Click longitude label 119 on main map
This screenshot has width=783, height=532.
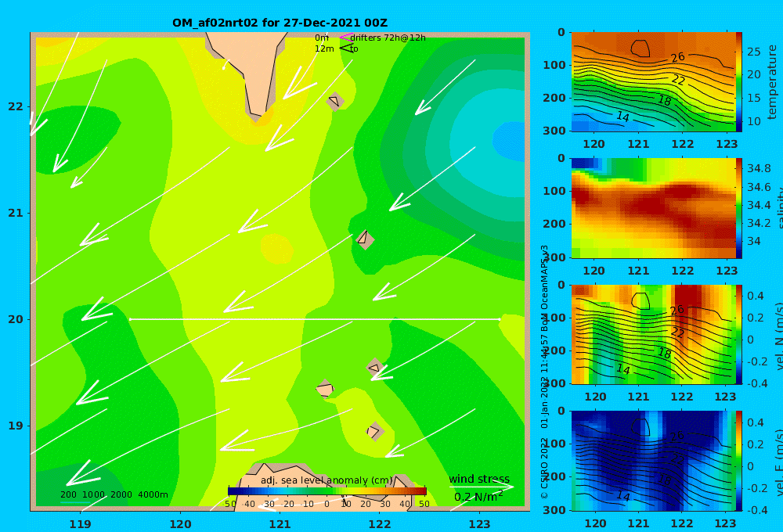(81, 523)
